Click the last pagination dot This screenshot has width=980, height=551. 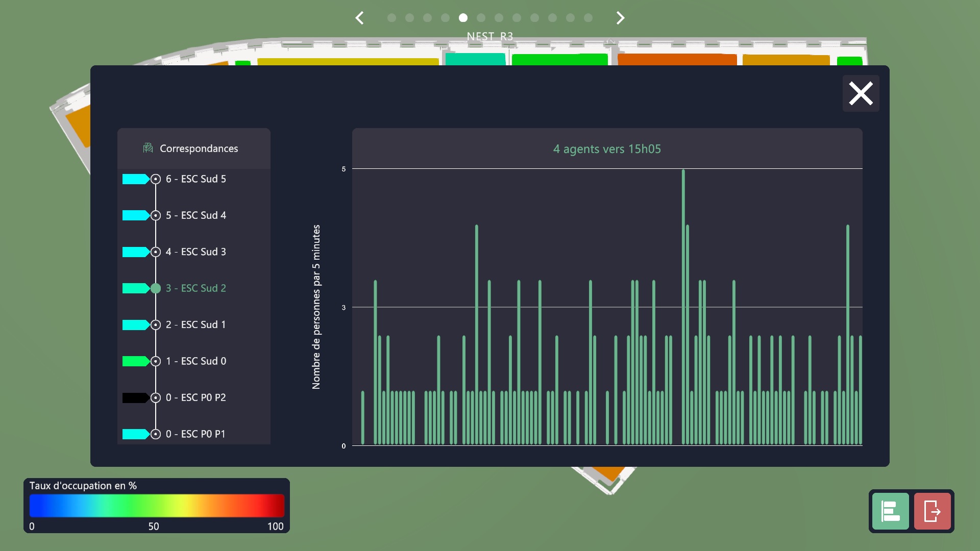click(x=588, y=18)
